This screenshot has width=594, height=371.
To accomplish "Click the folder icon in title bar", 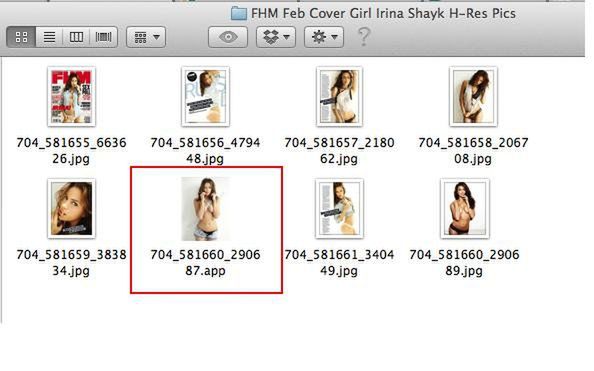I will click(x=239, y=14).
